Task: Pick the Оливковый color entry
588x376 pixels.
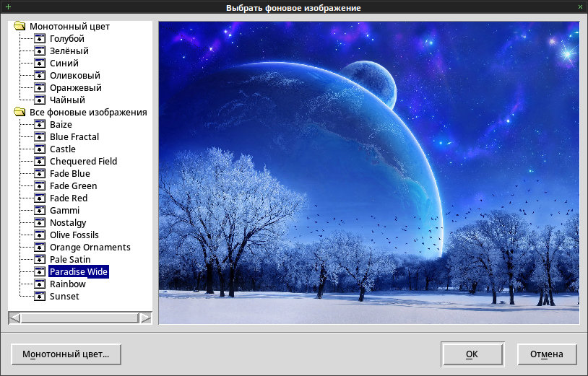Action: point(75,75)
